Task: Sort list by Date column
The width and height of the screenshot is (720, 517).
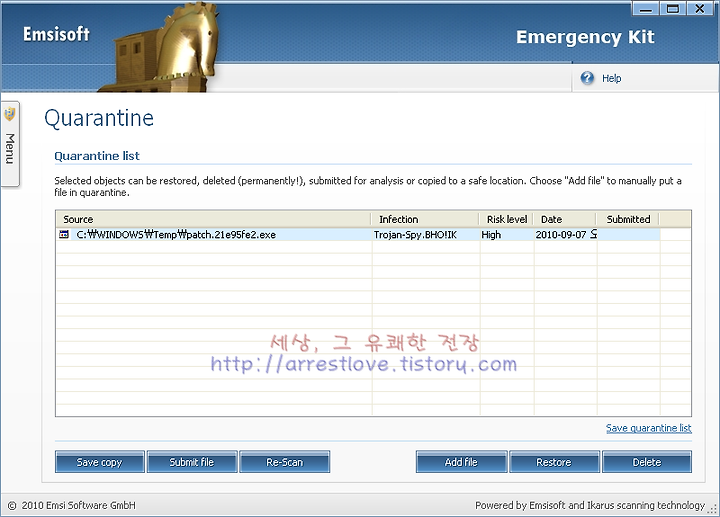Action: (x=565, y=219)
